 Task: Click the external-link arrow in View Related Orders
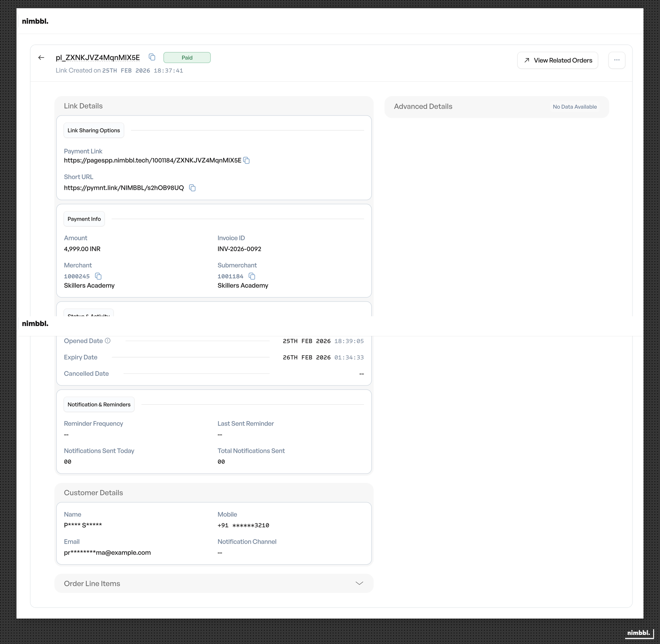coord(527,60)
